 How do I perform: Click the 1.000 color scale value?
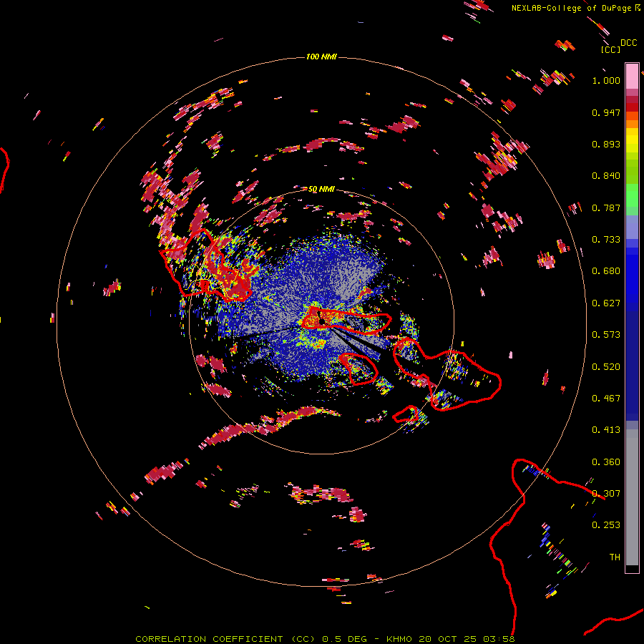[x=606, y=80]
